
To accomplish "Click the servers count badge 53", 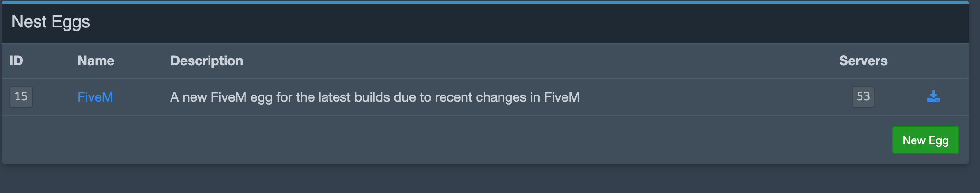I will [x=863, y=96].
